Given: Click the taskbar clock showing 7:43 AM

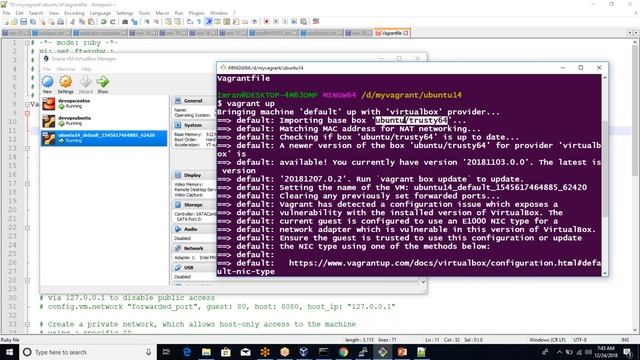Looking at the screenshot, I should pos(606,352).
